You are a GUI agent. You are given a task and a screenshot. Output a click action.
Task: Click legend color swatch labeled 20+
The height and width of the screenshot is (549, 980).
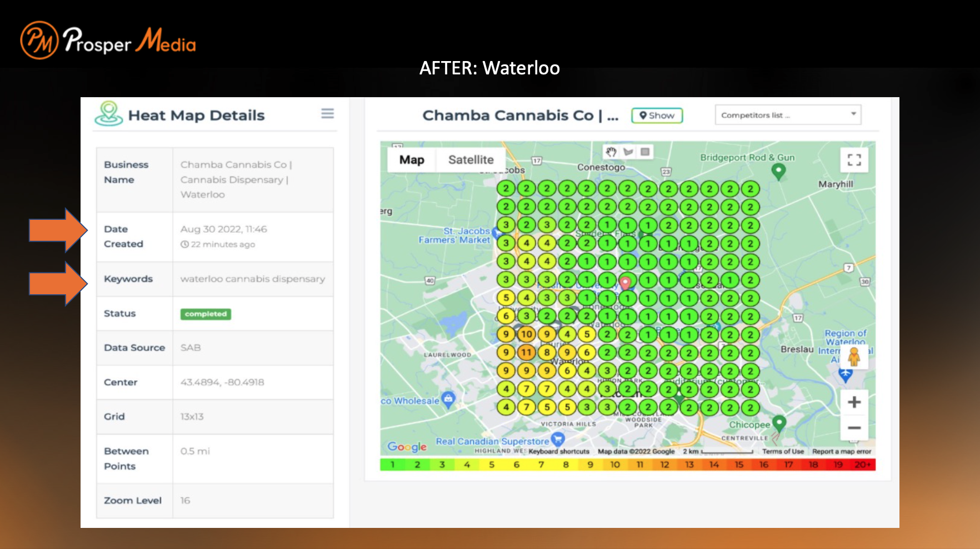pyautogui.click(x=863, y=465)
